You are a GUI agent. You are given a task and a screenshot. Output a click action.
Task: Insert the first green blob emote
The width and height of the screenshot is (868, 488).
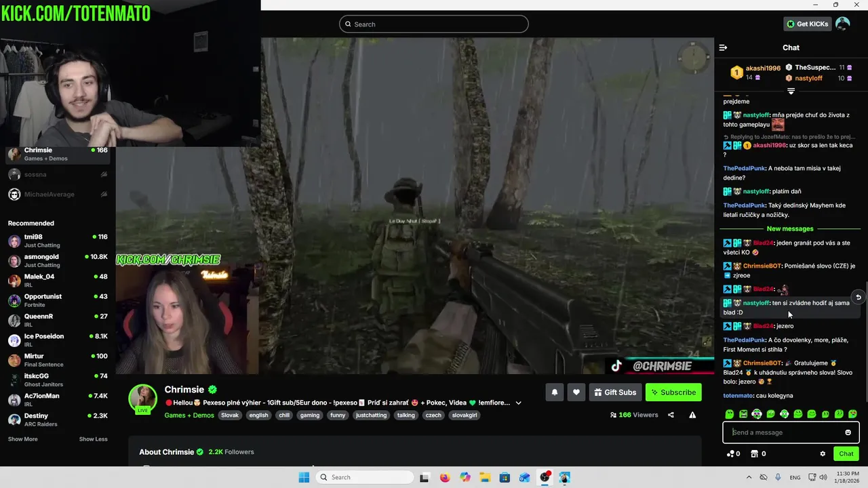click(730, 414)
